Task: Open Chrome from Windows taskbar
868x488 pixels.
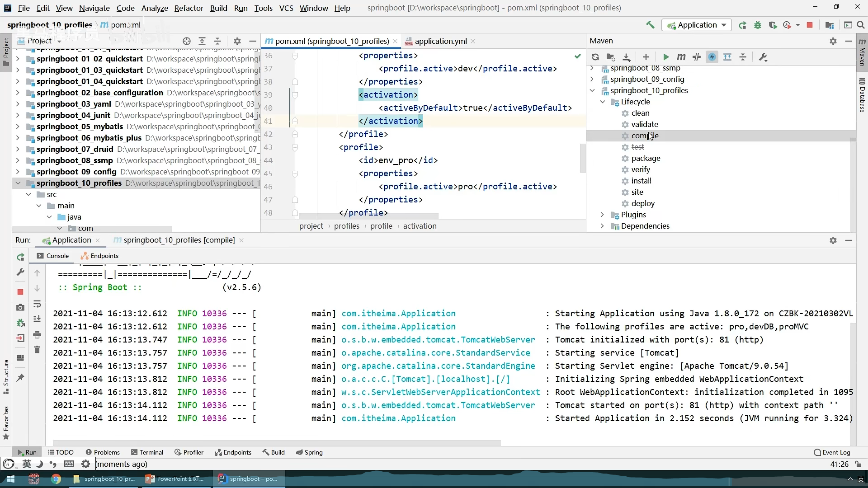Action: [56, 479]
